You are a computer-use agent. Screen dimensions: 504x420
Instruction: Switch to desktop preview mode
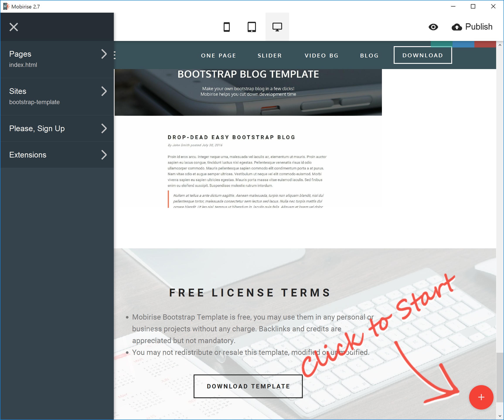point(277,27)
